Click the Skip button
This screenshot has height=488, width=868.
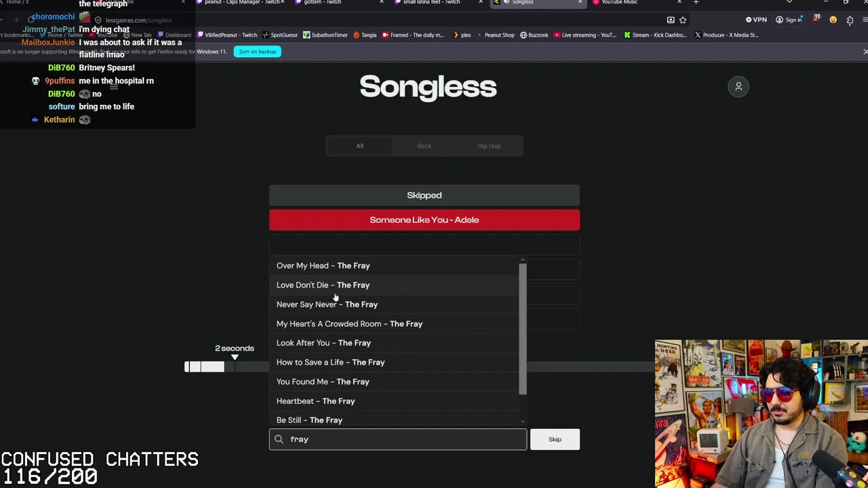point(555,439)
